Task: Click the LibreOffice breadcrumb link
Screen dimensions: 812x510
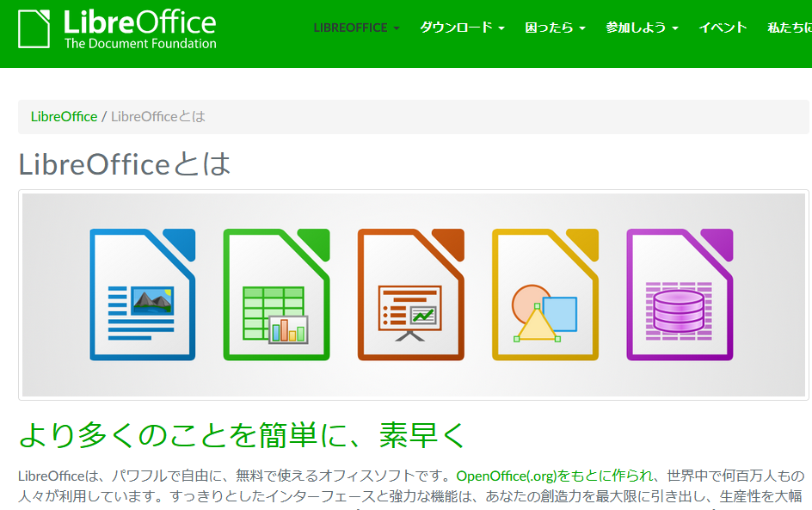Action: pos(65,116)
